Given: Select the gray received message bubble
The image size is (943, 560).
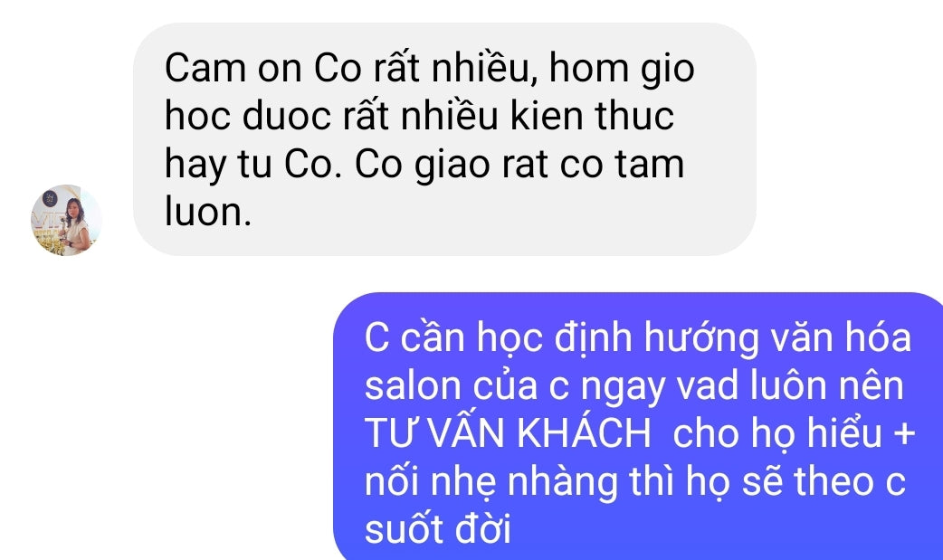Looking at the screenshot, I should [x=444, y=139].
